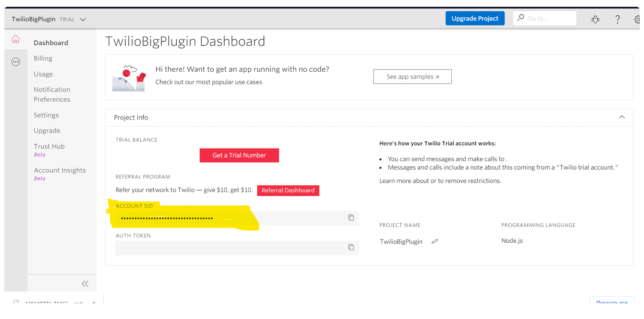
Task: Click the TwilioBigPlugin project name text
Action: [x=401, y=241]
